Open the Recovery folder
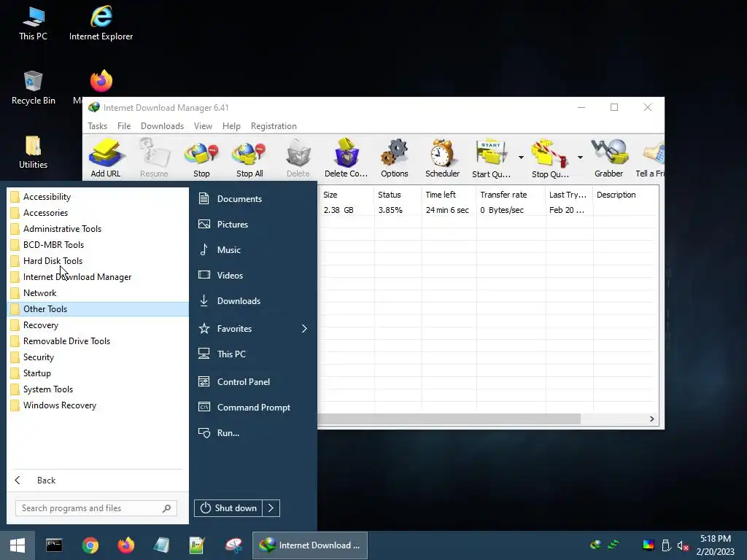Viewport: 747px width, 560px height. [98, 325]
